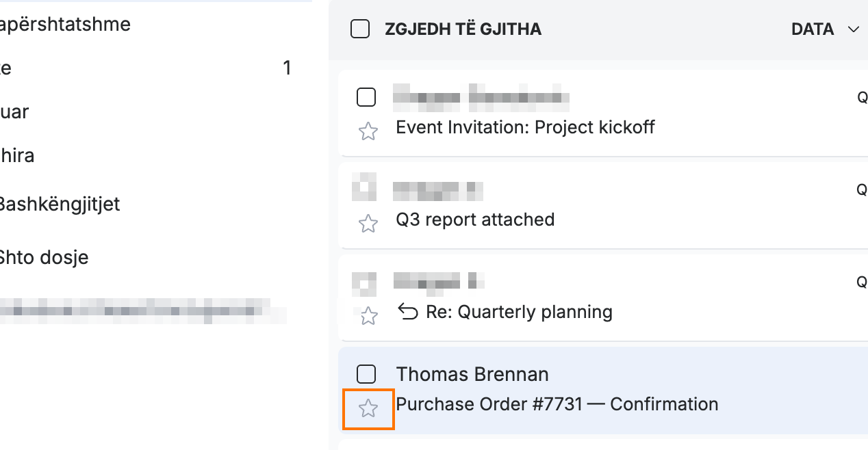Image resolution: width=868 pixels, height=450 pixels.
Task: Select the Thomas Brennan email checkbox
Action: (x=366, y=373)
